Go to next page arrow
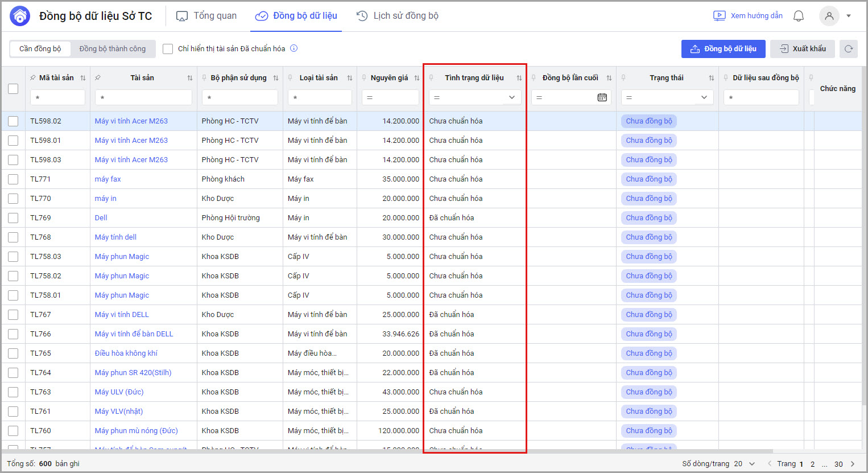 click(852, 464)
